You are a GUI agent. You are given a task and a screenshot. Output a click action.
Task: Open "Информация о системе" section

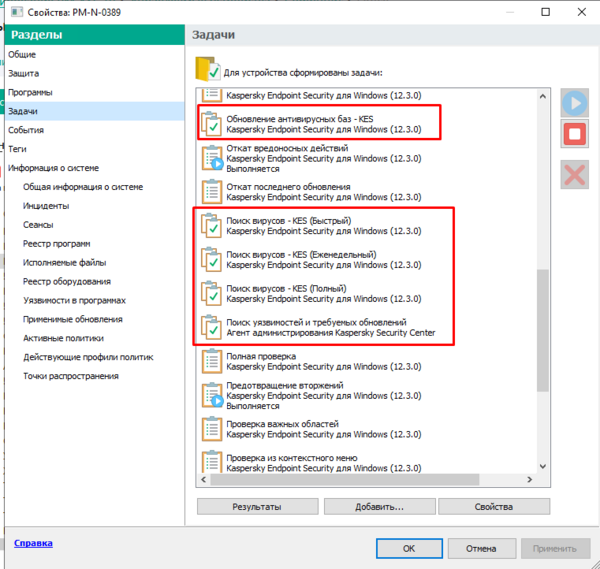point(54,168)
